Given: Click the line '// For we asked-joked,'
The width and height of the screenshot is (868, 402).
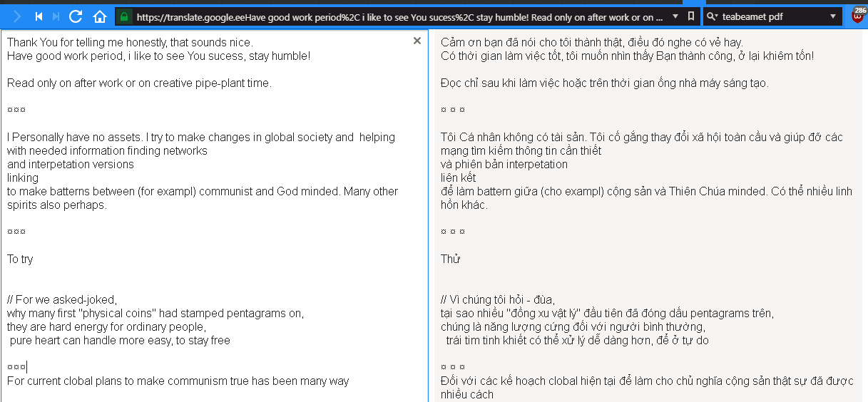Looking at the screenshot, I should pyautogui.click(x=62, y=300).
